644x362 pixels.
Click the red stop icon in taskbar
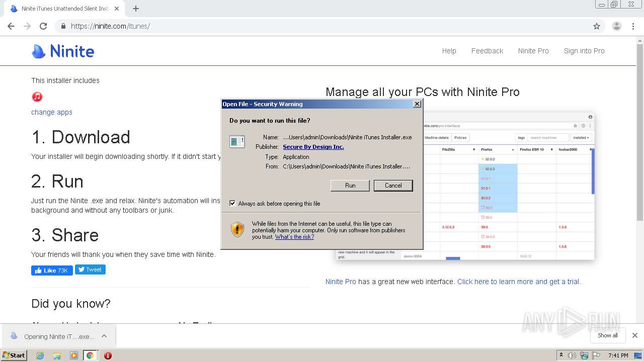click(108, 355)
